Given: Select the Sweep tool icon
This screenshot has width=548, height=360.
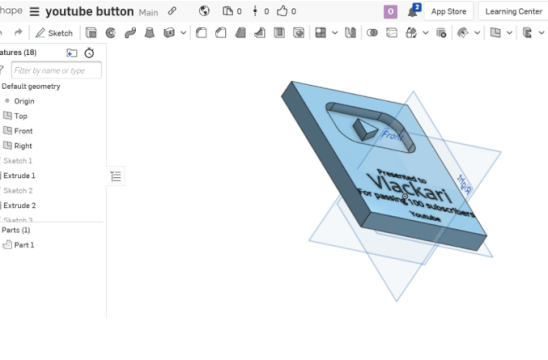Looking at the screenshot, I should click(x=130, y=33).
